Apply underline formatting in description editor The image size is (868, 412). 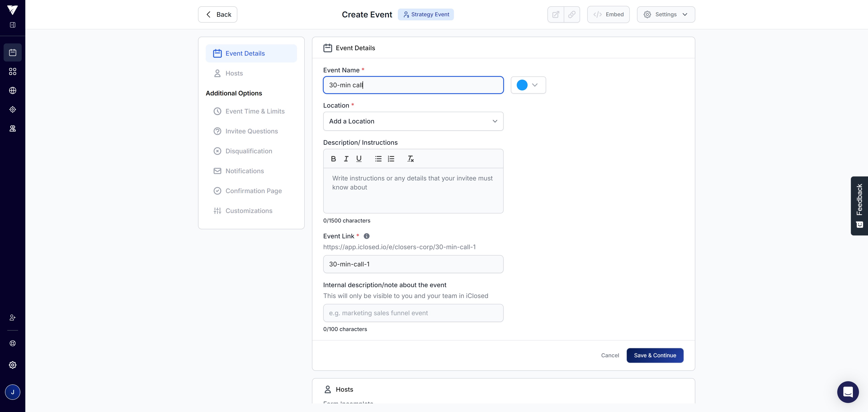point(359,159)
